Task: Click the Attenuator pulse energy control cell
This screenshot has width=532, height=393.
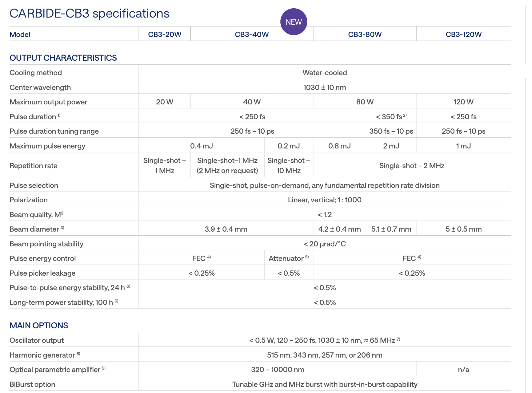Action: [288, 258]
